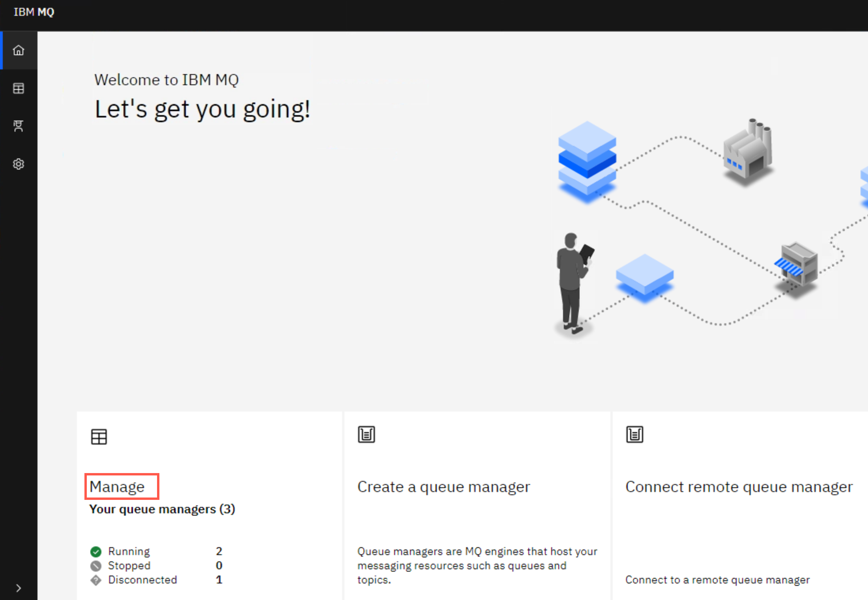The image size is (868, 600).
Task: Open Create a queue manager
Action: coord(444,487)
